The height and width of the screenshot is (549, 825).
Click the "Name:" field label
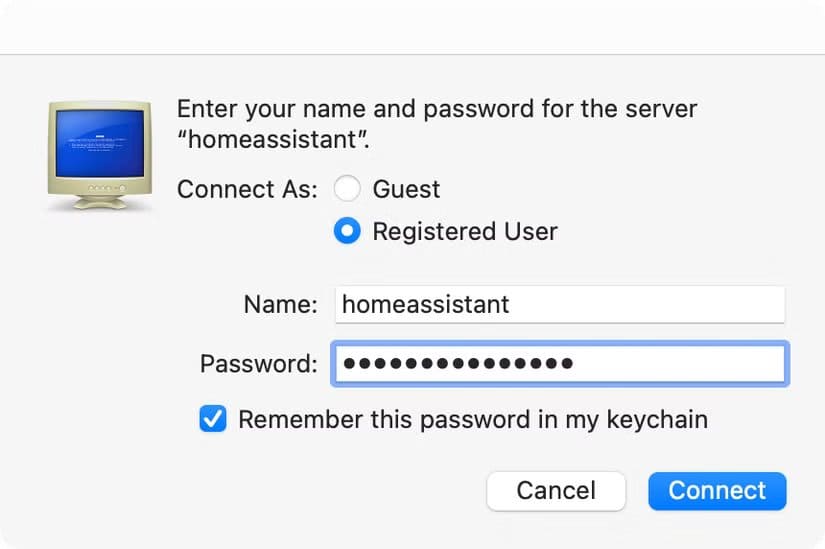pyautogui.click(x=280, y=304)
